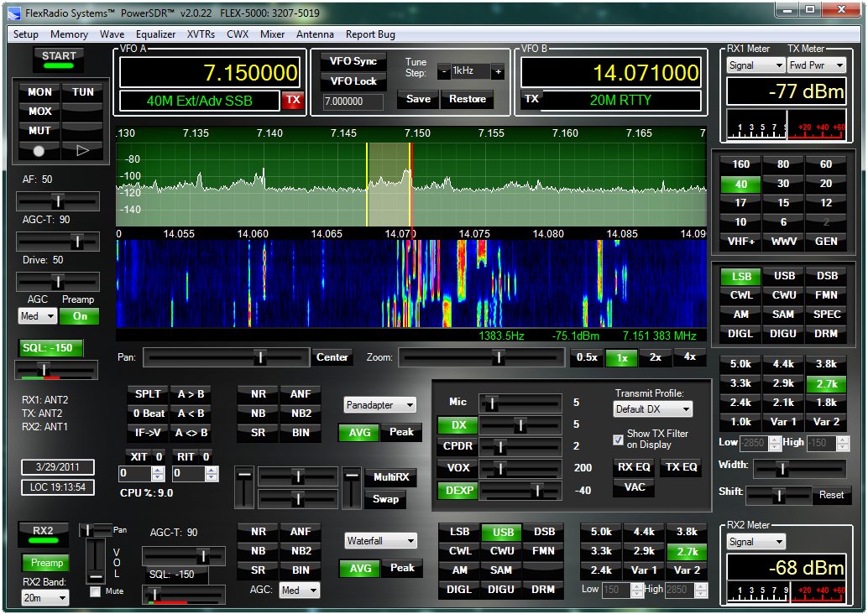Screen dimensions: 868x614
Task: Open TX Meter Fwd Pwr dropdown
Action: (816, 65)
